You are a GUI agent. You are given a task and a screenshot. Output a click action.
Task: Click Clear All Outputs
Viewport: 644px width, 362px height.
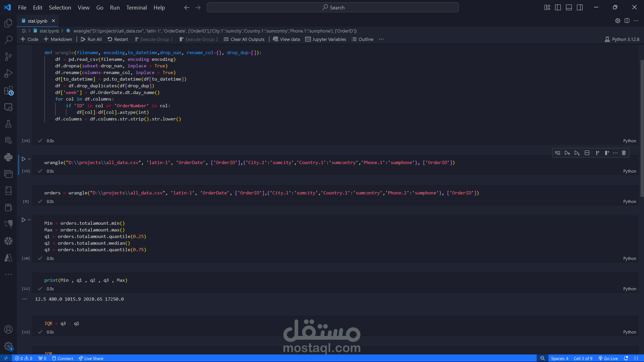(x=244, y=39)
